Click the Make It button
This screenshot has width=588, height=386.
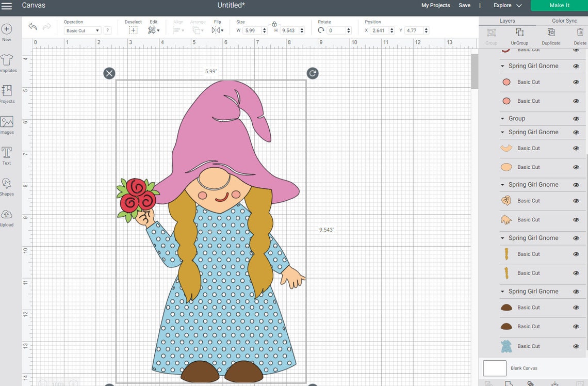[x=559, y=5]
